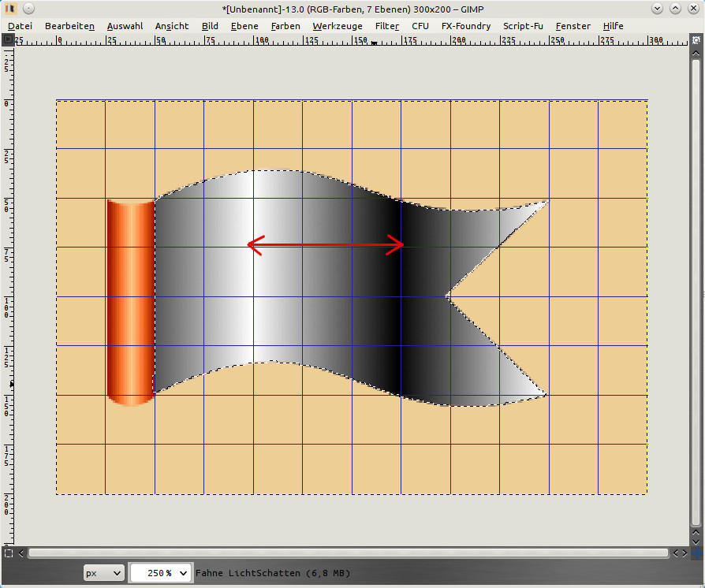Screen dimensions: 705x588
Task: Click the vertical scrollbar down arrow
Action: coord(696,541)
